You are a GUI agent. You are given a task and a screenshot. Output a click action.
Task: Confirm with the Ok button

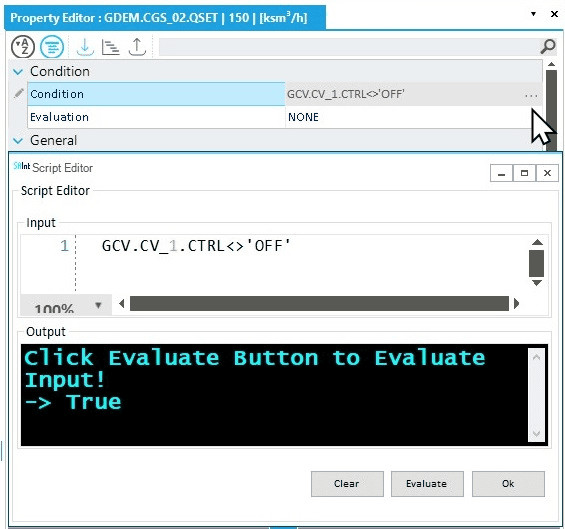(508, 484)
